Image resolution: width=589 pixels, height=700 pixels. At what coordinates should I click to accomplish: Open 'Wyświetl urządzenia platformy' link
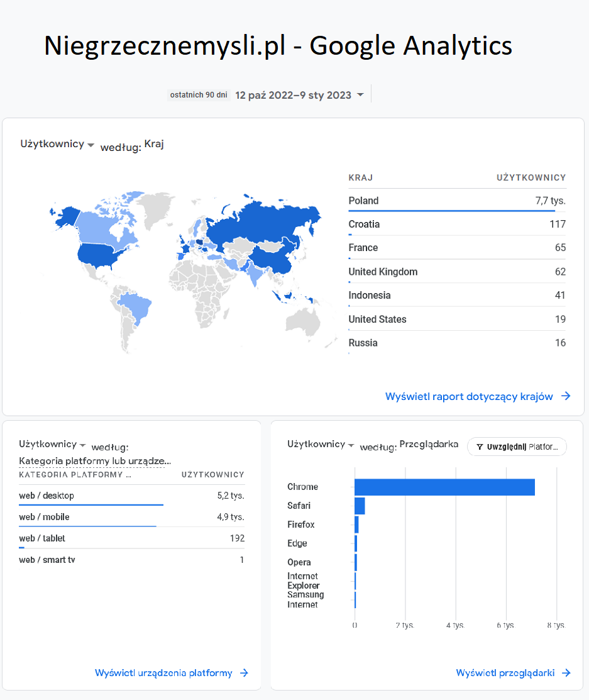pos(163,673)
